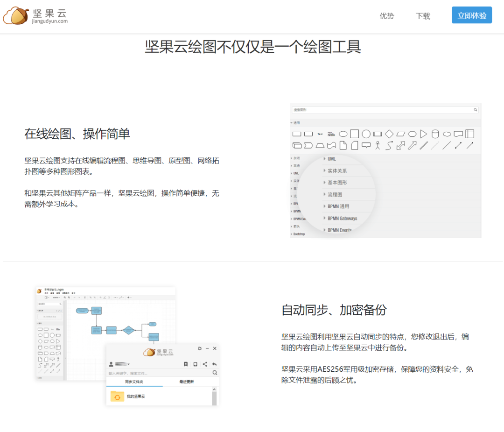
Task: Expand the magnified 流程图 category
Action: click(333, 195)
